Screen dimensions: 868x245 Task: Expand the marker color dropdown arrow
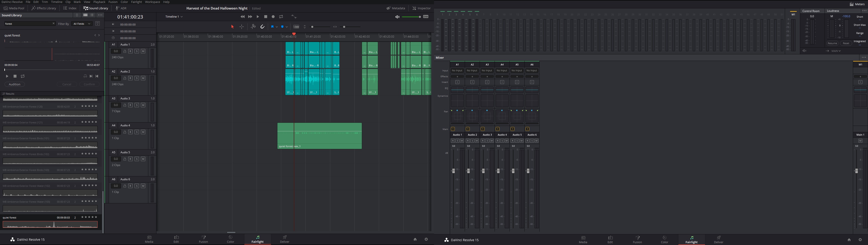point(287,27)
